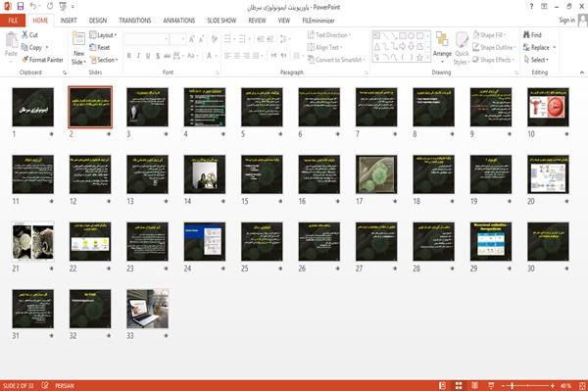This screenshot has width=588, height=391.
Task: Click Reading View icon in status bar
Action: pos(474,385)
